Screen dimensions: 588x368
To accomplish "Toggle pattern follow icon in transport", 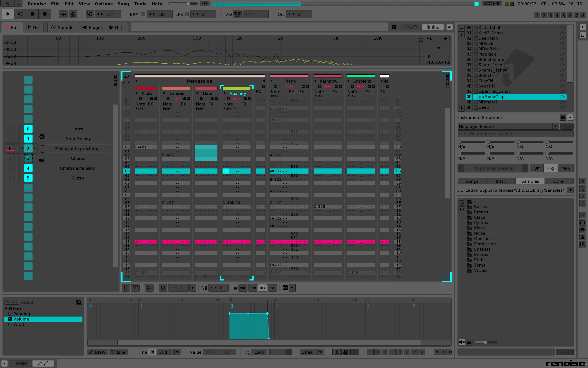I will pyautogui.click(x=63, y=14).
